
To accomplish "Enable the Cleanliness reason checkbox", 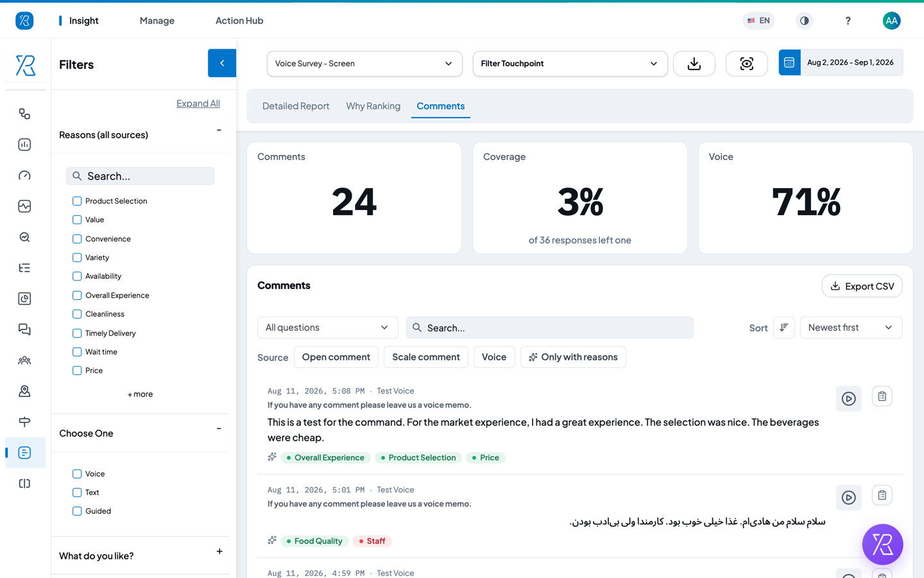I will coord(77,314).
